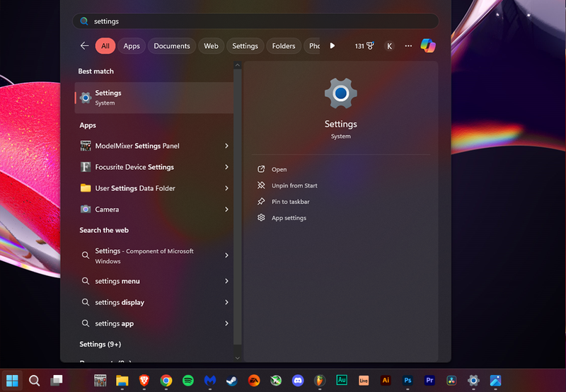Open Settings gear on taskbar
The image size is (566, 392).
click(x=473, y=380)
